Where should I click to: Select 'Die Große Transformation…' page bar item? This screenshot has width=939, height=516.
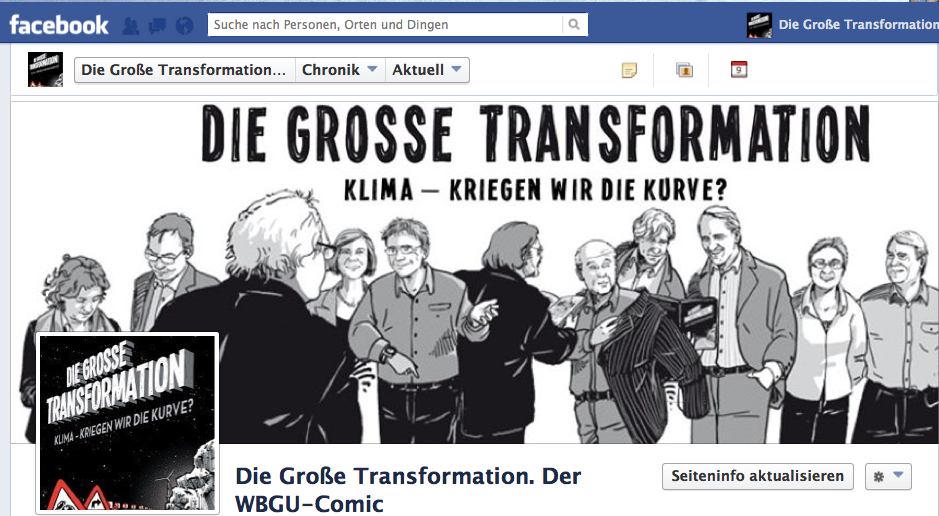point(184,70)
